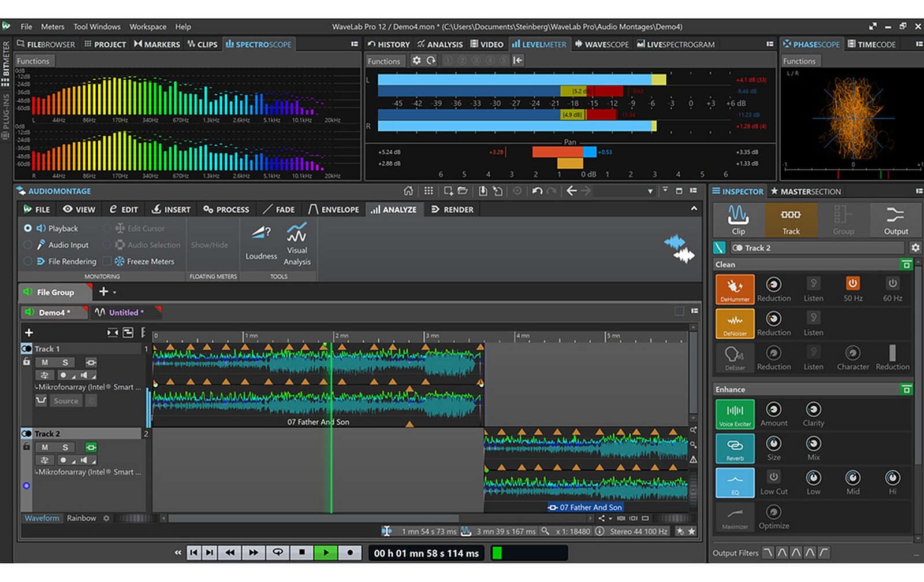Activate the Voice Exciter module
924x582 pixels.
[x=735, y=414]
